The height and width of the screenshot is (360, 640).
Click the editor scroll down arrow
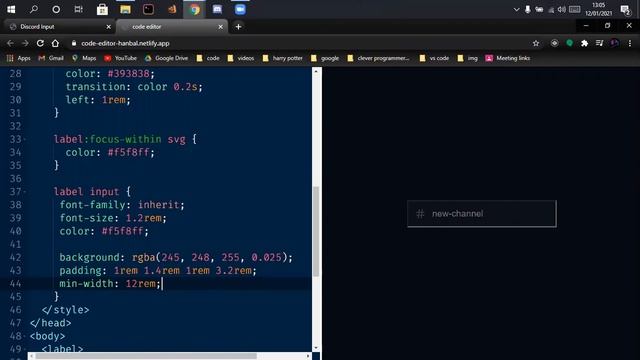click(316, 348)
